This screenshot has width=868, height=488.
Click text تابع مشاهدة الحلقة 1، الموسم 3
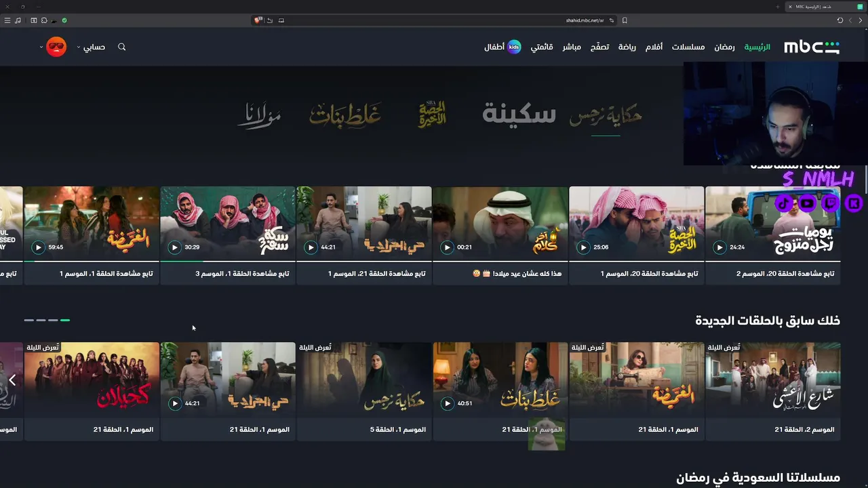coord(242,274)
